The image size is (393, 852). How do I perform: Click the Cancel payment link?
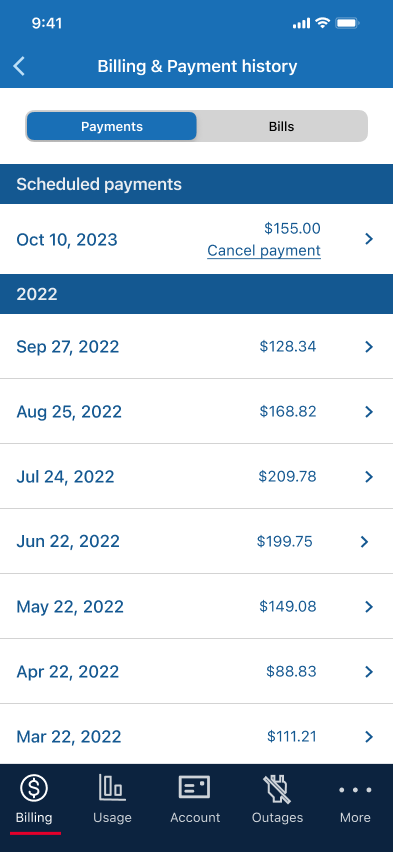264,250
